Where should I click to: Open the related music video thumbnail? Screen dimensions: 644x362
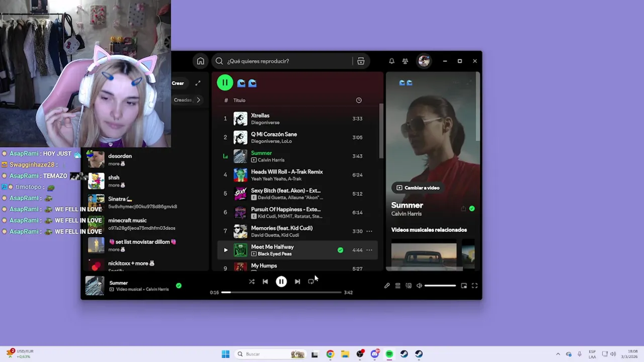[424, 255]
